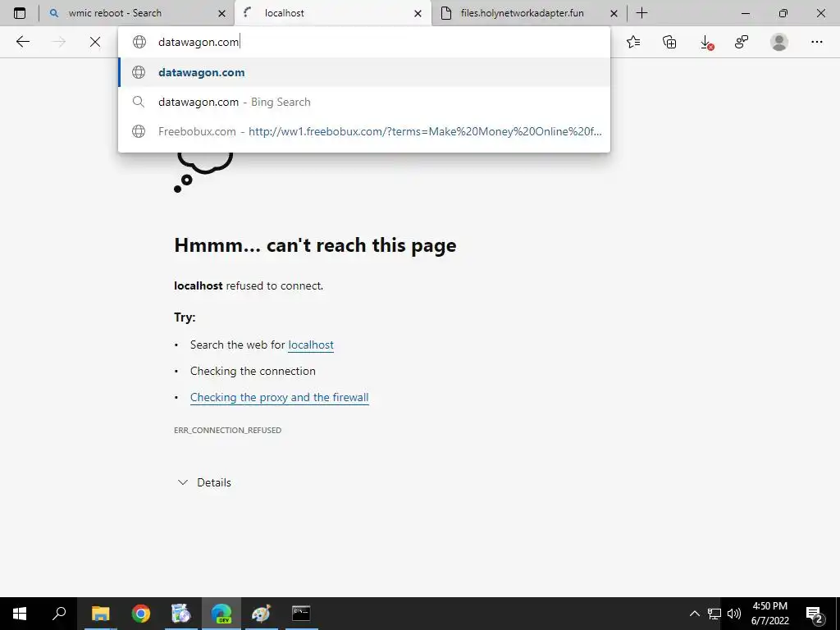This screenshot has height=630, width=840.
Task: Go back to the previous page
Action: click(x=22, y=42)
